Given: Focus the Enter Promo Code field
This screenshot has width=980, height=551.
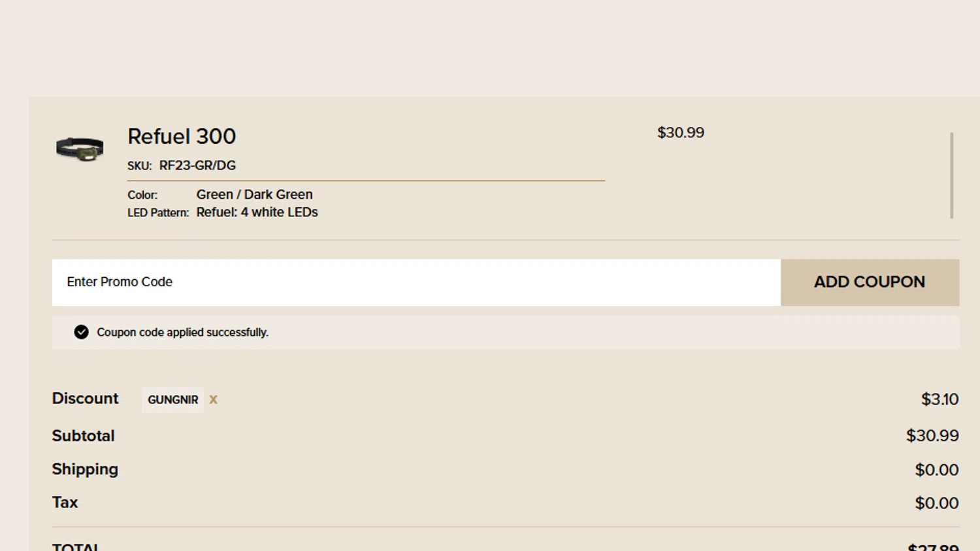Looking at the screenshot, I should (416, 282).
